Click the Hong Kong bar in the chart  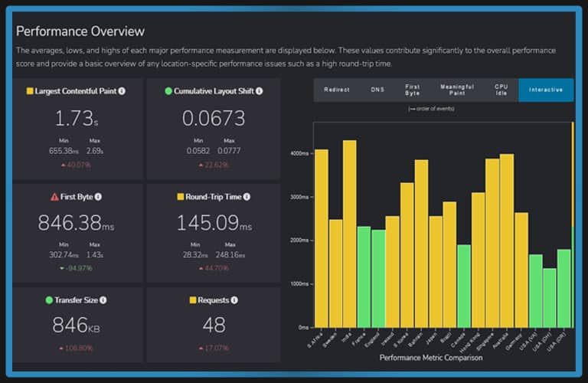(479, 260)
